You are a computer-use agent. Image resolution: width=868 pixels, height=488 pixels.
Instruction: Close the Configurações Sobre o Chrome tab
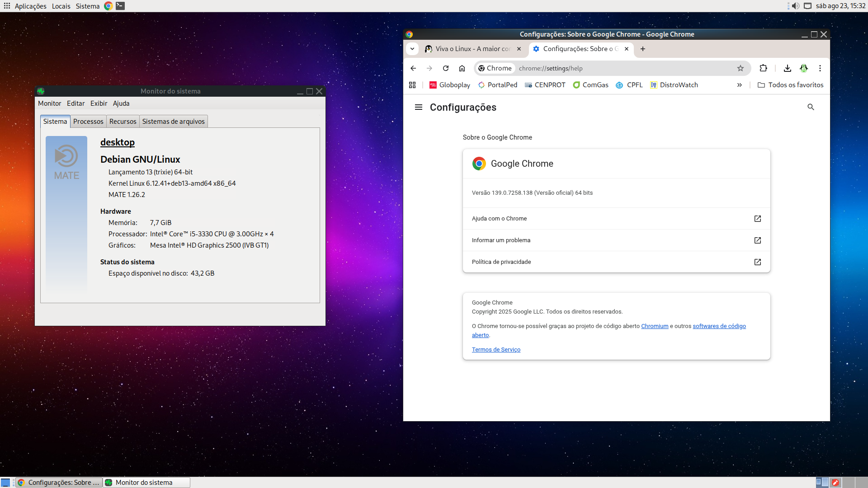(627, 49)
